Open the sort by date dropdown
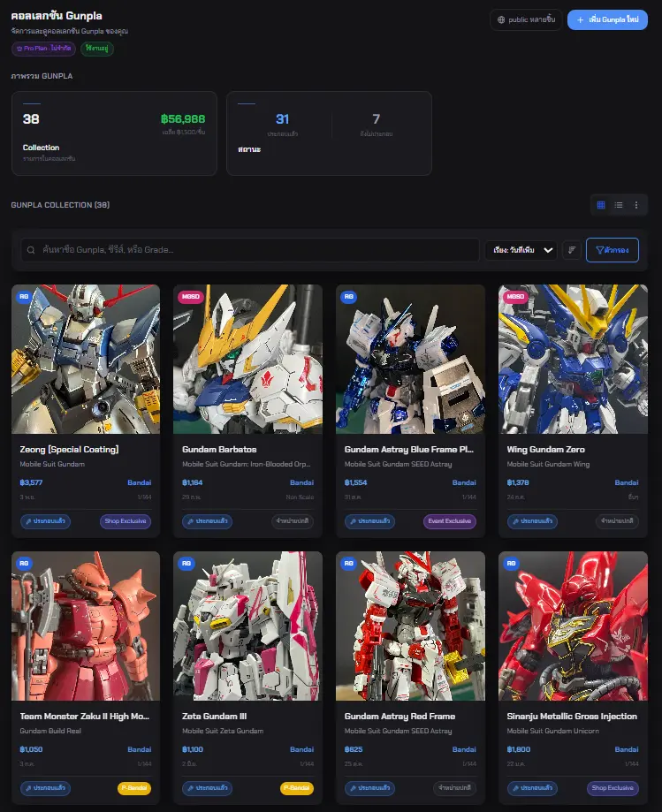Image resolution: width=662 pixels, height=812 pixels. click(x=521, y=250)
